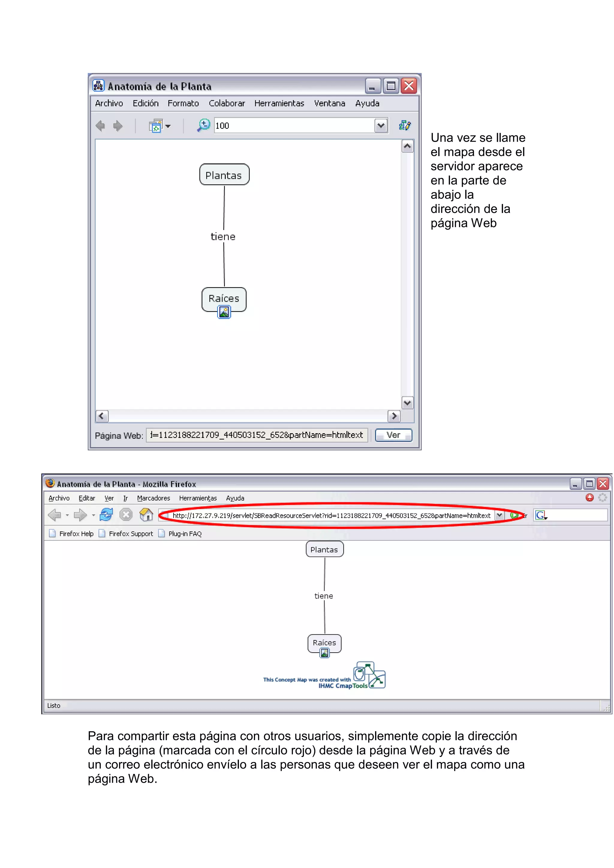Viewport: 614px width, 868px height.
Task: Open the Marcadores menu in Firefox
Action: click(153, 498)
